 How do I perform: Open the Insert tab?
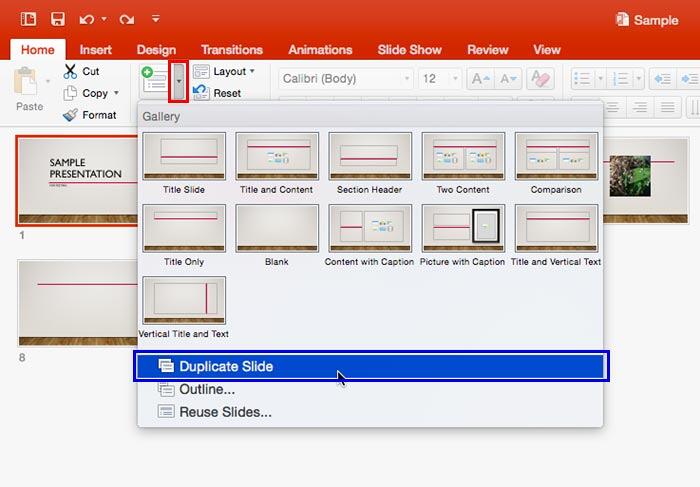point(96,50)
